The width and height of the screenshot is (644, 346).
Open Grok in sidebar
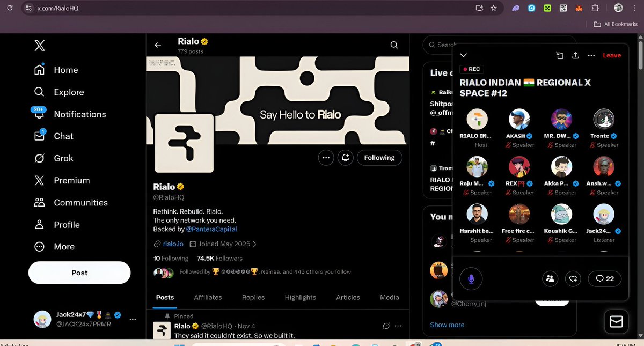point(53,158)
